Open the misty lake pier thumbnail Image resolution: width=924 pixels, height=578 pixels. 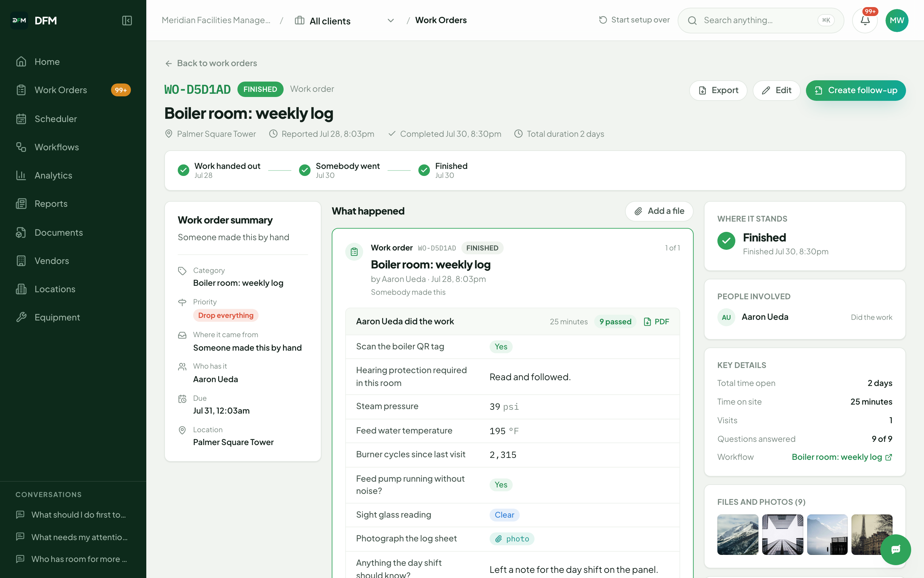click(x=827, y=534)
